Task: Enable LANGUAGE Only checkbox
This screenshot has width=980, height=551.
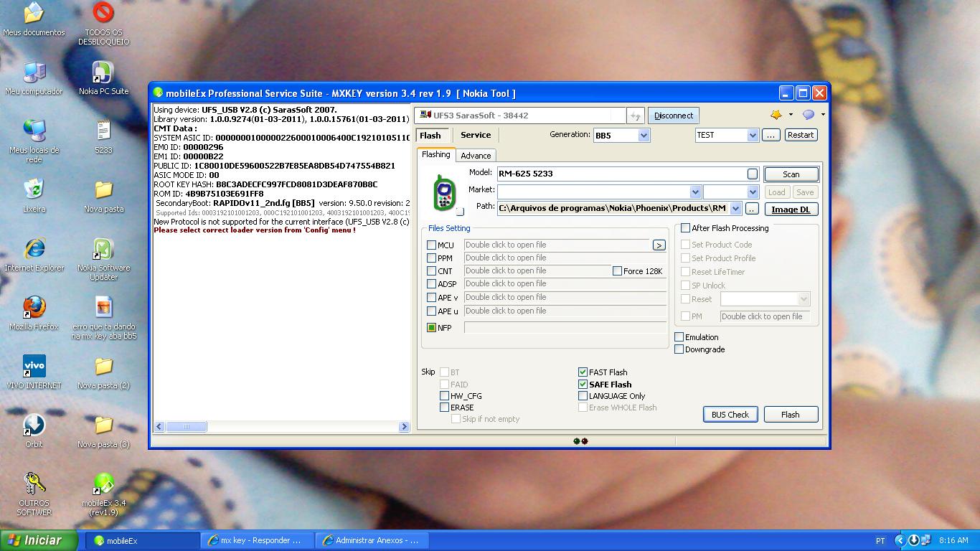Action: point(583,396)
